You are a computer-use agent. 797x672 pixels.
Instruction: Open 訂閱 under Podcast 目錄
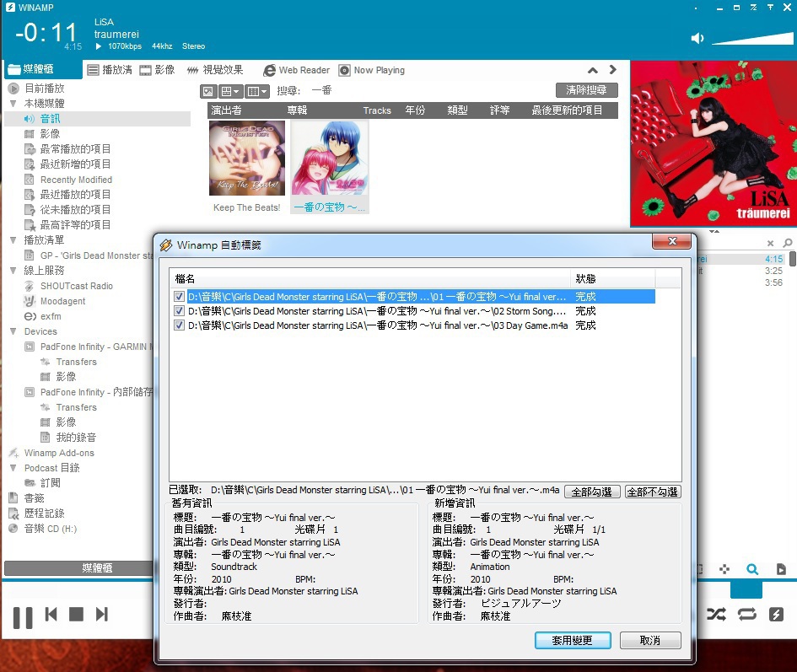click(x=51, y=483)
